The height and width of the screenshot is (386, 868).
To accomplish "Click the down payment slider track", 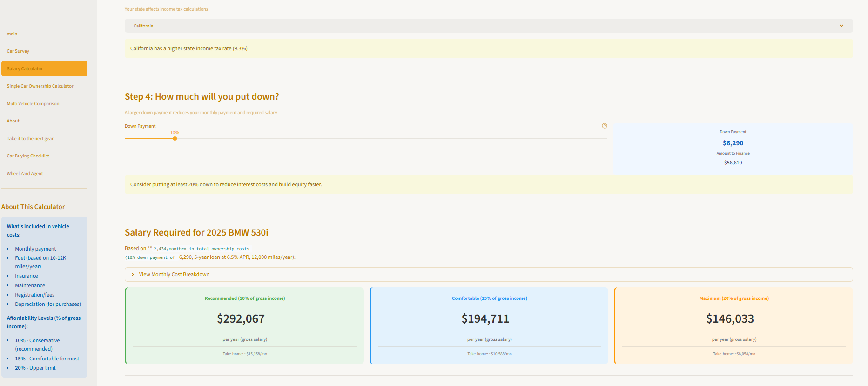I will [366, 138].
